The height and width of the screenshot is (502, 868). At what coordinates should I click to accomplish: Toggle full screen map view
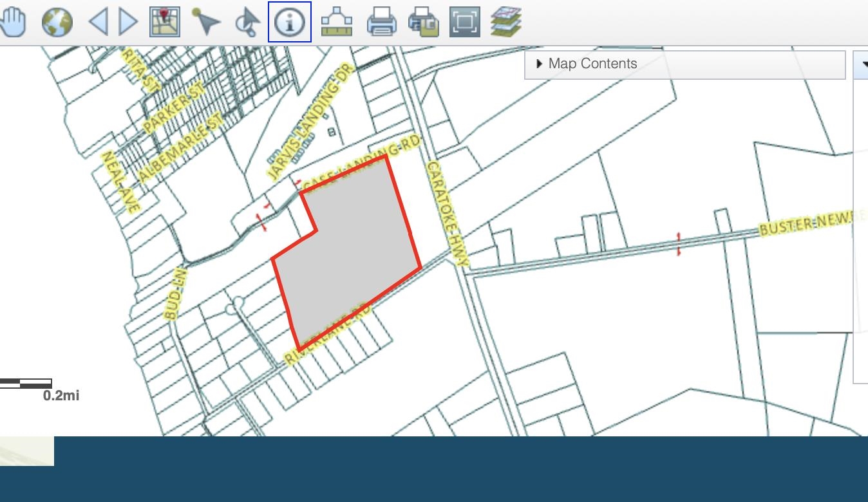[465, 22]
